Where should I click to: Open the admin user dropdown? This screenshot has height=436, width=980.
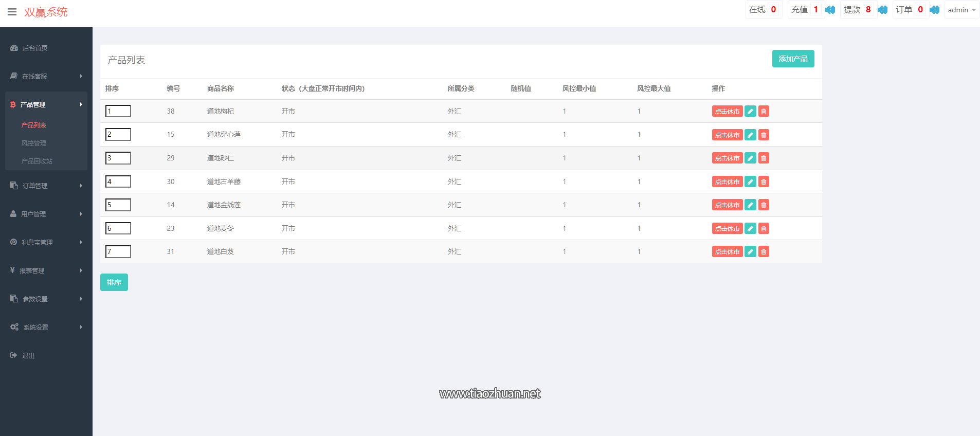click(x=961, y=10)
